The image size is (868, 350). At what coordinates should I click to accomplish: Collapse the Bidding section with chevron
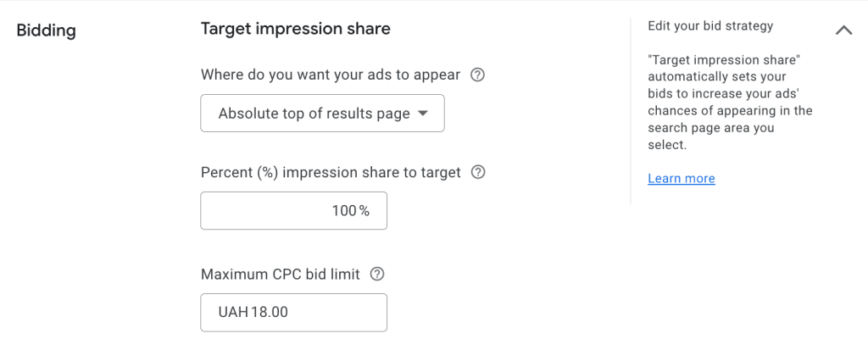pos(843,31)
